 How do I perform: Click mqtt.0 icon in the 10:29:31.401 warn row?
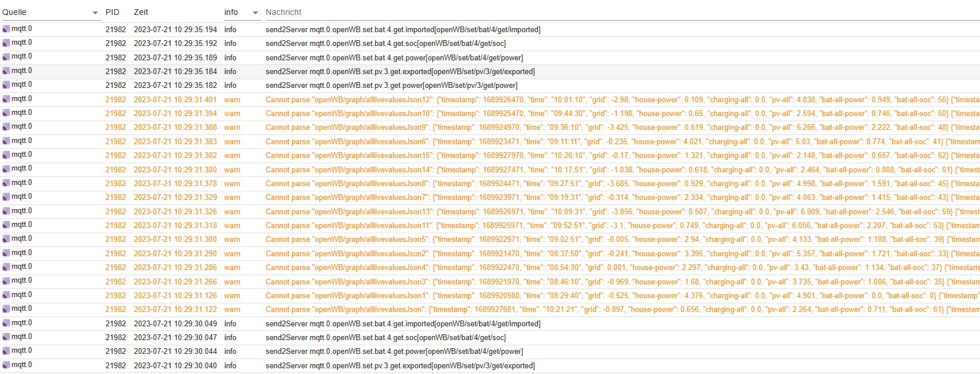tap(6, 99)
